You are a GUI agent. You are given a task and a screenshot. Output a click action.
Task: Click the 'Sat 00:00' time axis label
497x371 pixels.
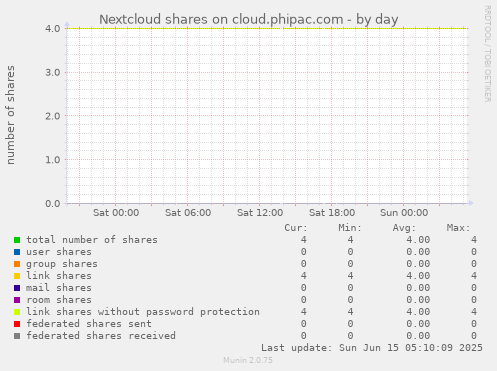pyautogui.click(x=116, y=213)
